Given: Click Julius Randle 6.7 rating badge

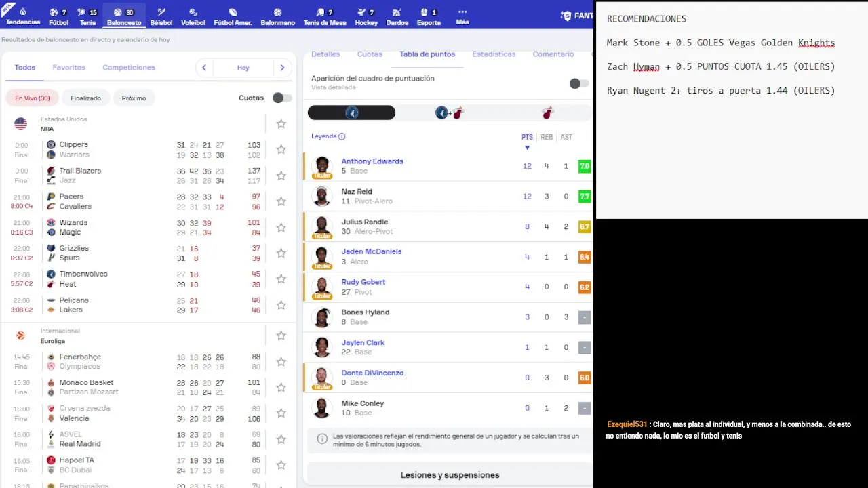Looking at the screenshot, I should [x=585, y=226].
